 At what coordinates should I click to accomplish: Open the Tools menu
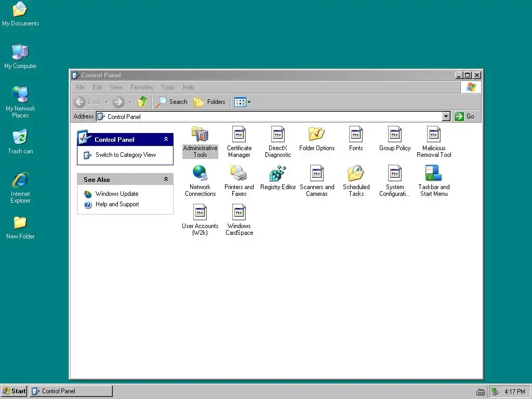[168, 87]
